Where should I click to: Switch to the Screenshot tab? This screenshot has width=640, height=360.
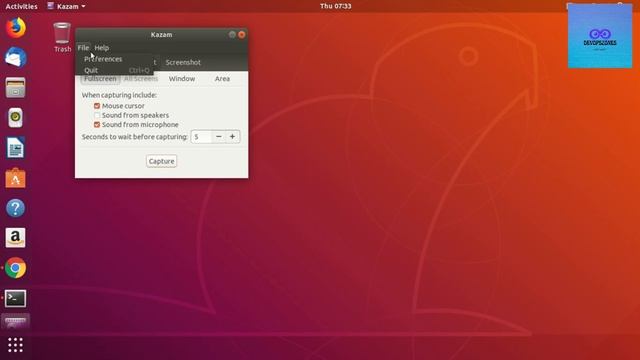tap(183, 62)
